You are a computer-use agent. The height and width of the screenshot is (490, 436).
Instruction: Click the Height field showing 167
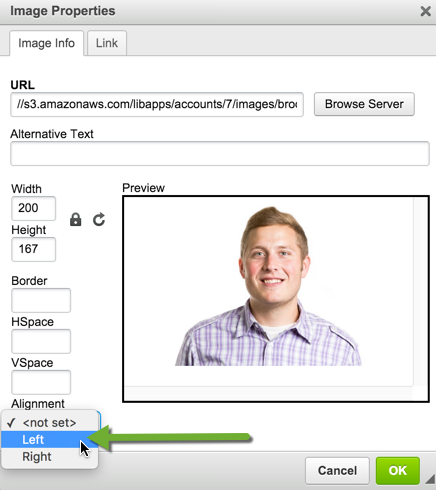coord(33,249)
